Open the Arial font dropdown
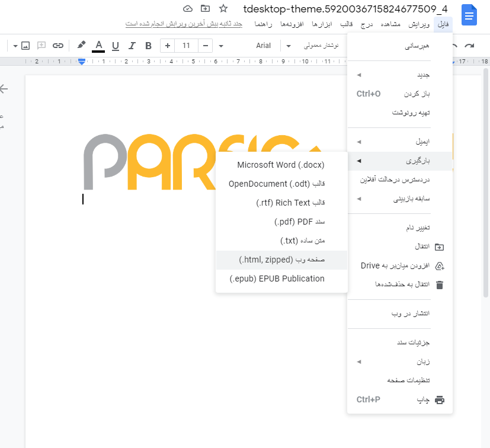 click(x=264, y=46)
